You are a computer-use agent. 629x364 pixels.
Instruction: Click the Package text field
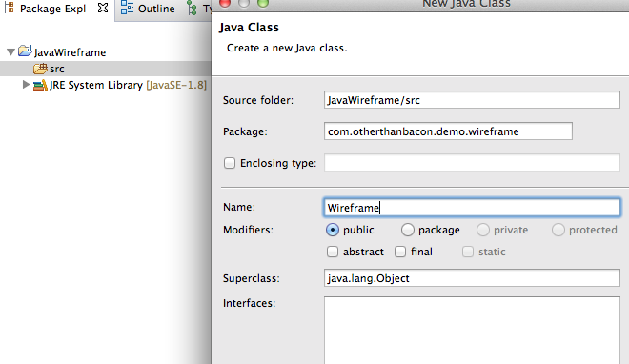pyautogui.click(x=448, y=131)
